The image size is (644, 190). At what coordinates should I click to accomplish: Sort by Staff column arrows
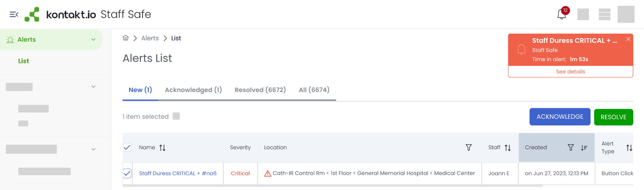click(x=508, y=147)
